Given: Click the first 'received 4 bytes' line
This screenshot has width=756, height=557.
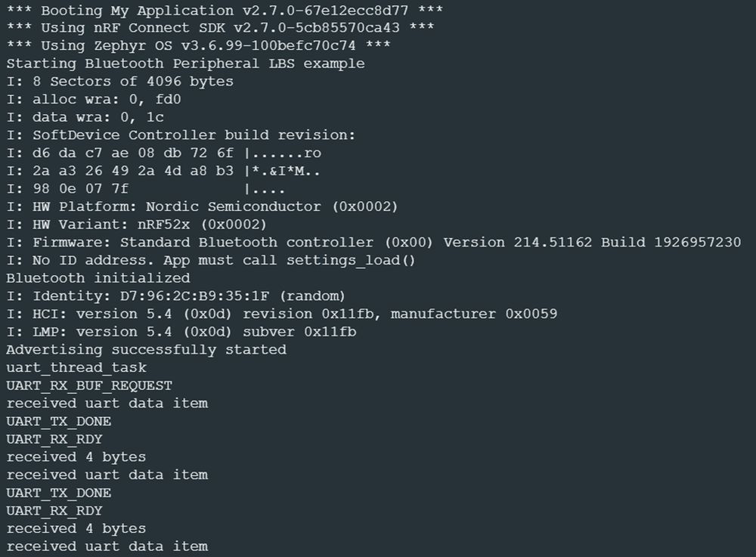Looking at the screenshot, I should click(76, 457).
